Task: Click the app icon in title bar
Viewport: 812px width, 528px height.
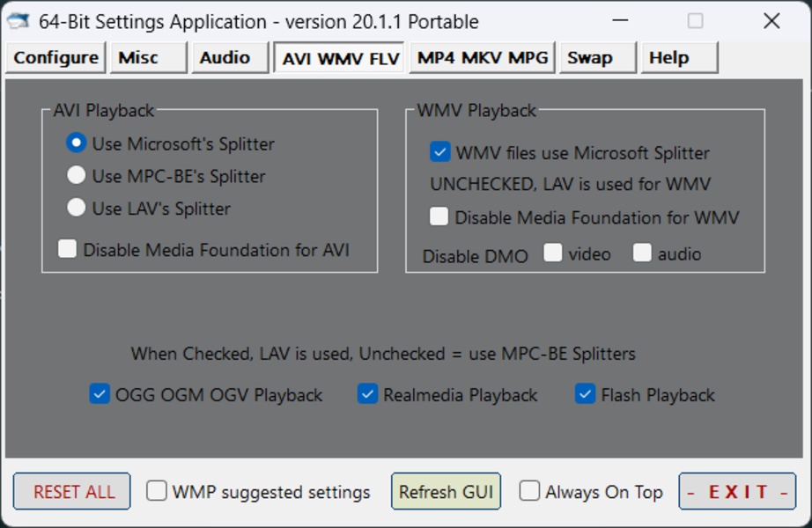Action: point(18,21)
